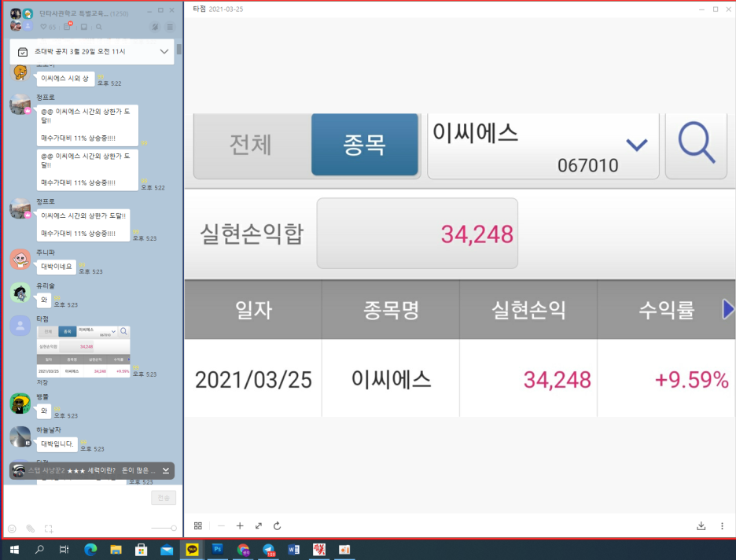Screen dimensions: 736x560
Task: Attach a file with the paperclip icon
Action: click(x=30, y=529)
